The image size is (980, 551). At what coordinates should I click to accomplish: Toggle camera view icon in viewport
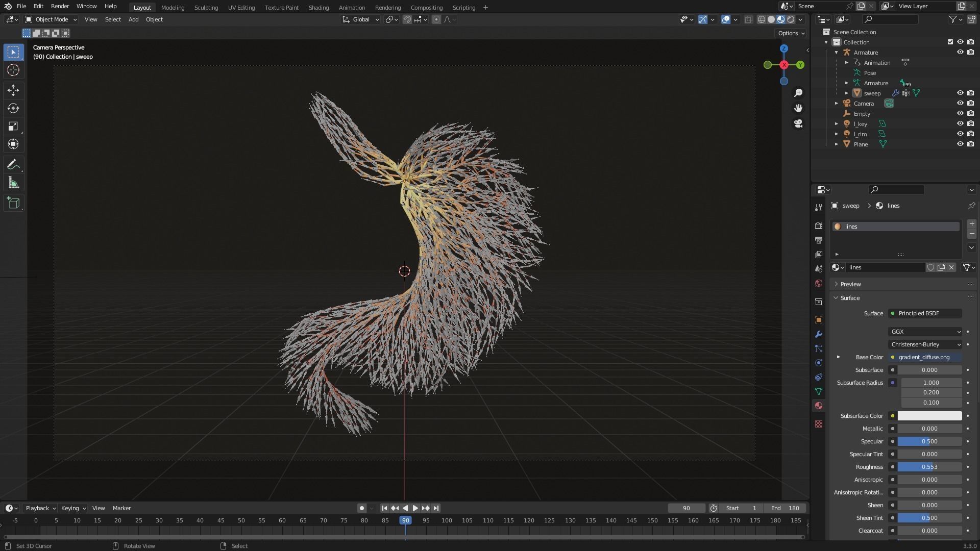point(798,123)
